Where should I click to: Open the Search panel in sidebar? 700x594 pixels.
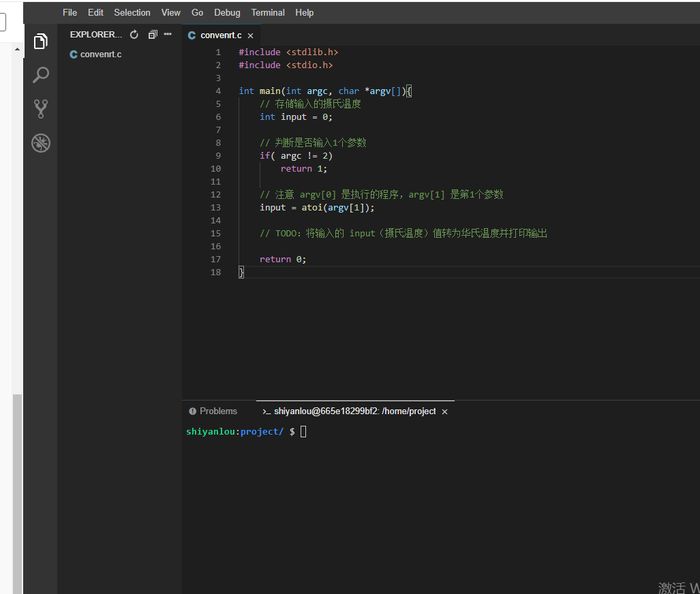click(41, 75)
